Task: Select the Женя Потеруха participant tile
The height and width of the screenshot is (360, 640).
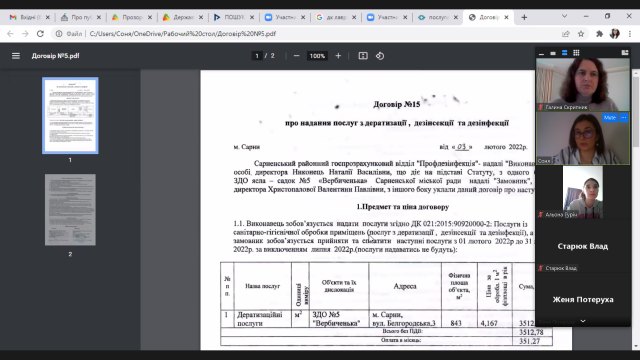Action: click(x=583, y=299)
